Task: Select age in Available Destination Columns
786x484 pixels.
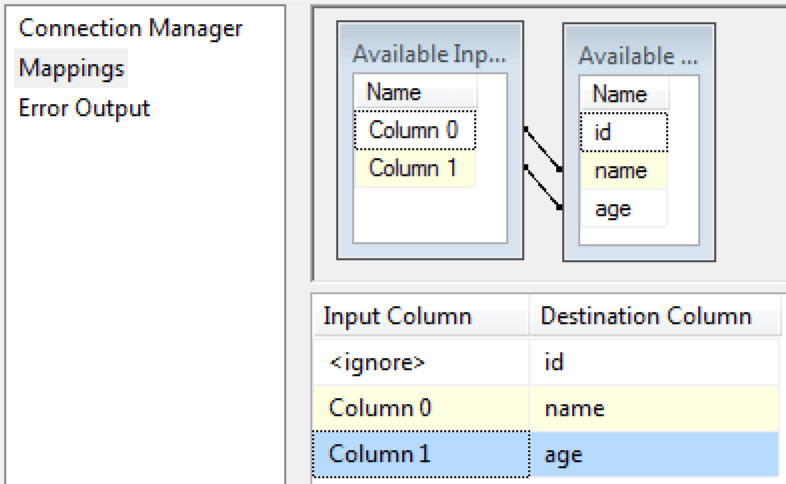Action: point(623,210)
